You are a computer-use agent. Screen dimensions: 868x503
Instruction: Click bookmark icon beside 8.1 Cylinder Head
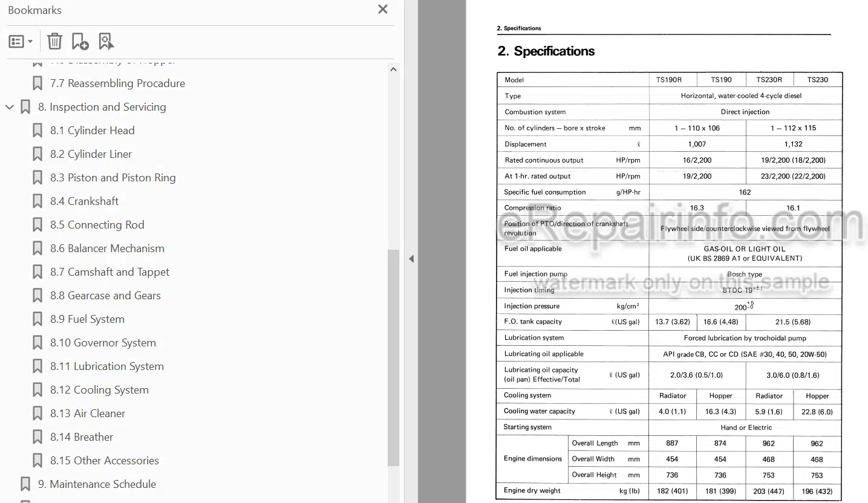(x=37, y=131)
